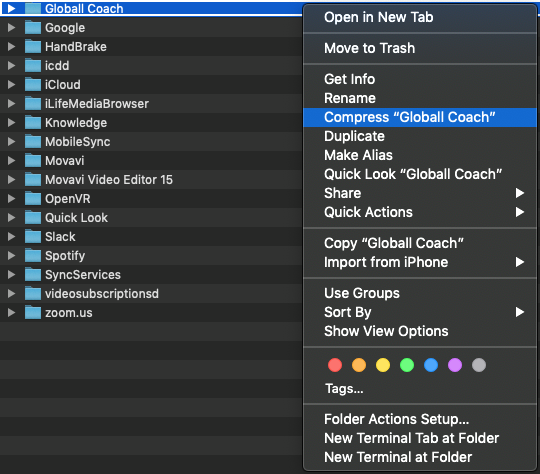This screenshot has height=474, width=540.
Task: Open Get Info from context menu
Action: tap(420, 79)
